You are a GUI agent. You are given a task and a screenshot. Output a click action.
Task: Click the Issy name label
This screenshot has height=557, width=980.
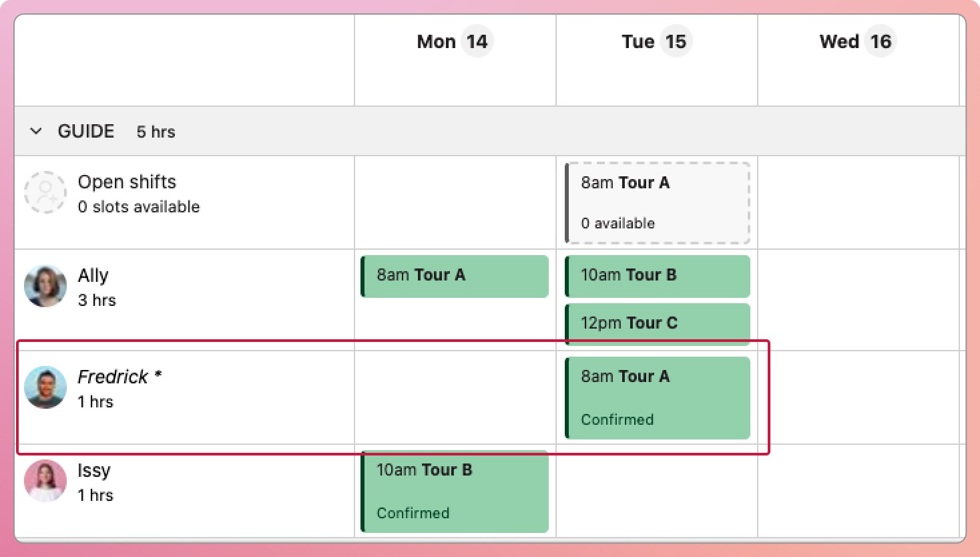coord(93,471)
